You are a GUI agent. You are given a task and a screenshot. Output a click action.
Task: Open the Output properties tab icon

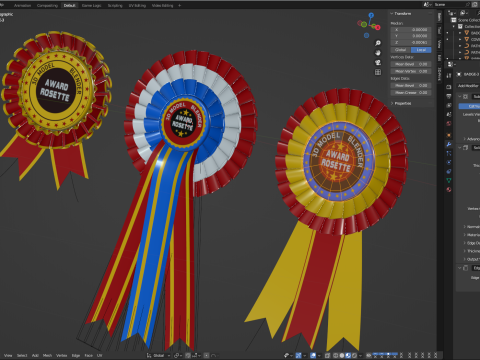coord(449,96)
